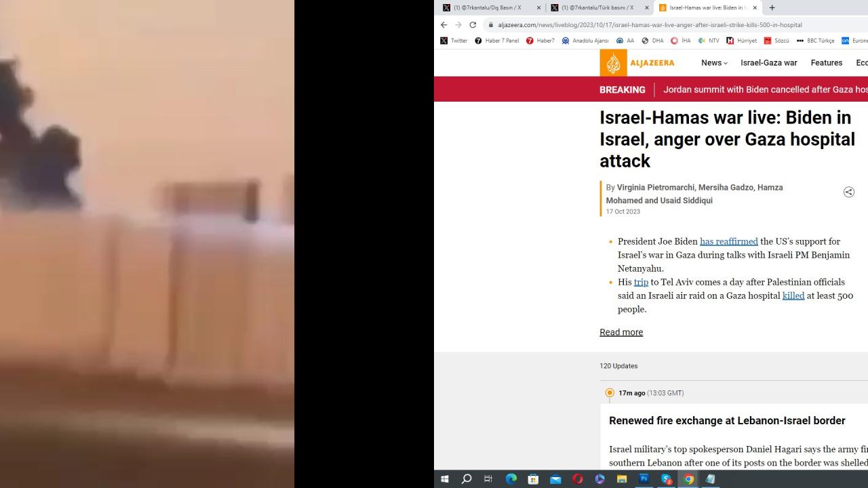The height and width of the screenshot is (488, 868).
Task: Open the Twitter bookmark
Action: point(454,41)
